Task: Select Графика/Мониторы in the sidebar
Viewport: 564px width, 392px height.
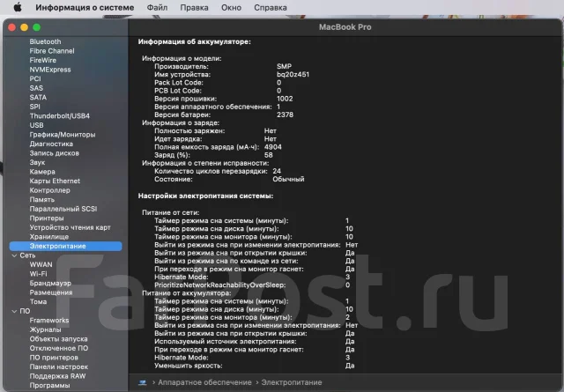Action: 63,135
